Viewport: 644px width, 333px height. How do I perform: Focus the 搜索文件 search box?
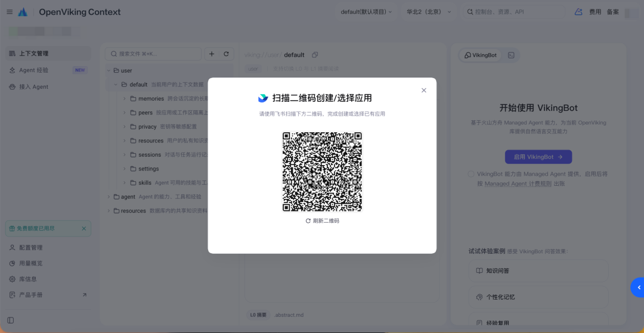(x=153, y=54)
